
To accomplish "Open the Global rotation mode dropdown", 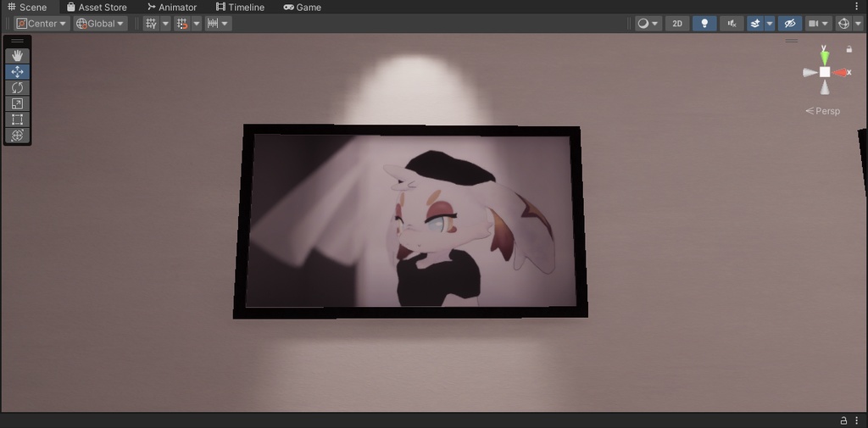I will [100, 23].
